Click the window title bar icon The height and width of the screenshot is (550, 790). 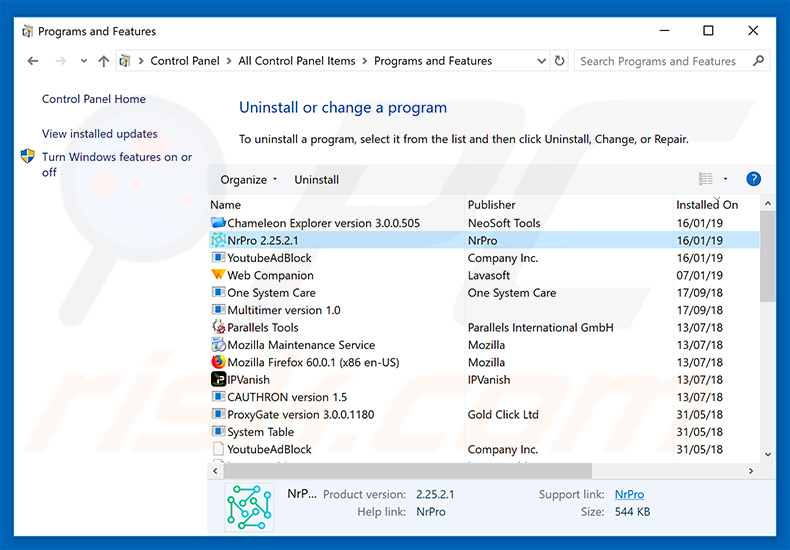(27, 31)
